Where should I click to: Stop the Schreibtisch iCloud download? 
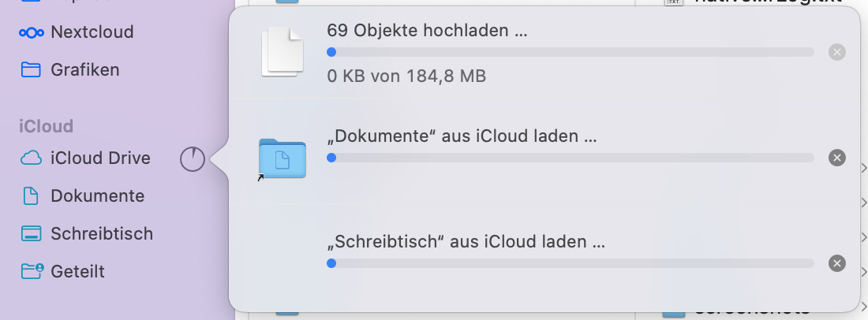click(837, 263)
